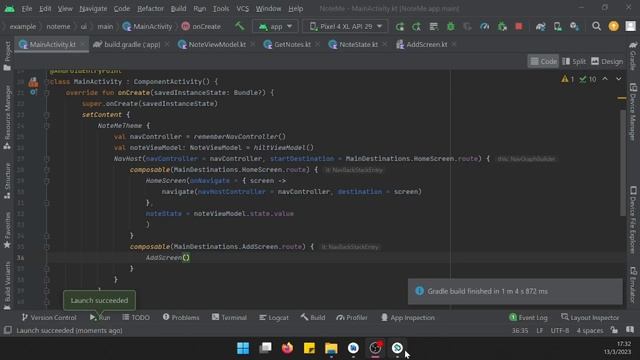Close the MainActivity.kt tab
Image resolution: width=640 pixels, height=360 pixels.
tap(82, 44)
